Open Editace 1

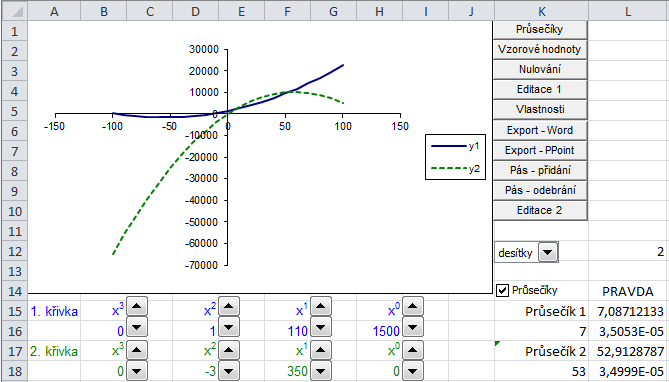pyautogui.click(x=540, y=90)
